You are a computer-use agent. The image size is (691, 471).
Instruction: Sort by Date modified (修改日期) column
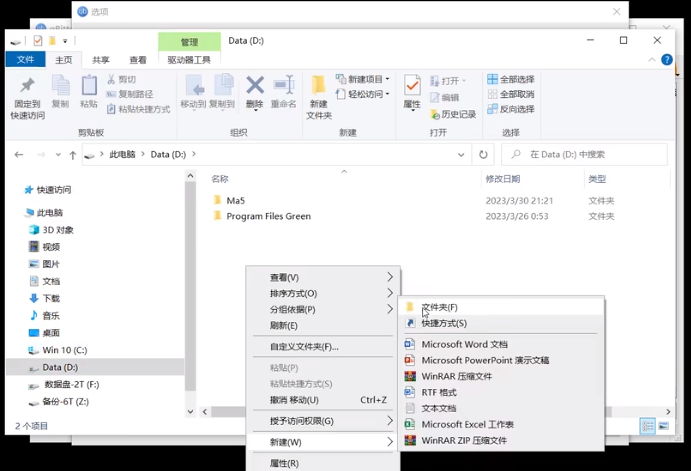tap(503, 179)
